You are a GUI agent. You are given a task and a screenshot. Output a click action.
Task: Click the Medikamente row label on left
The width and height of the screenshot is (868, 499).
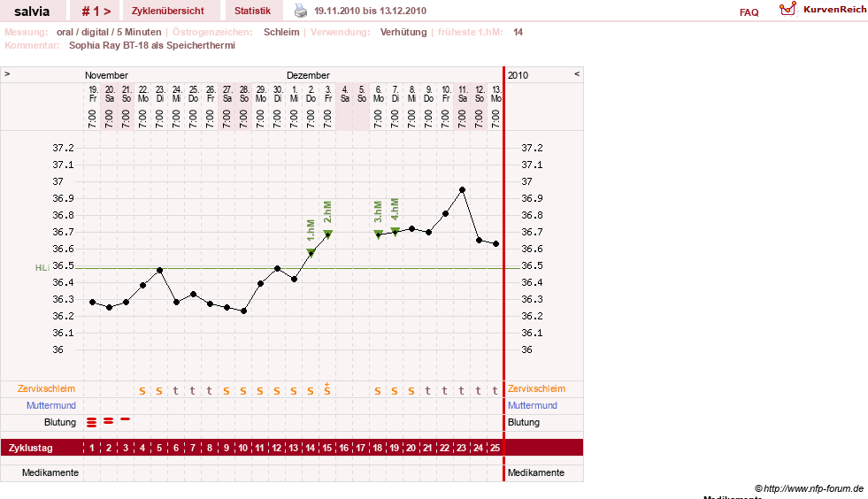coord(50,472)
